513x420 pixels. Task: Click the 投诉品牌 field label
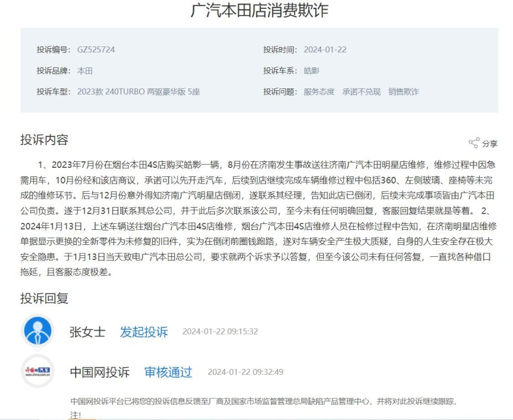click(x=54, y=70)
